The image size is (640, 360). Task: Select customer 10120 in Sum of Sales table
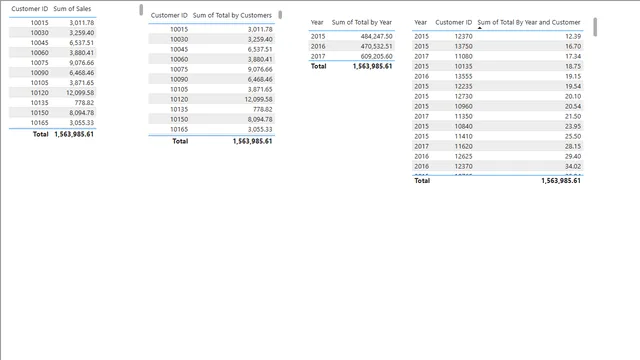[x=39, y=93]
